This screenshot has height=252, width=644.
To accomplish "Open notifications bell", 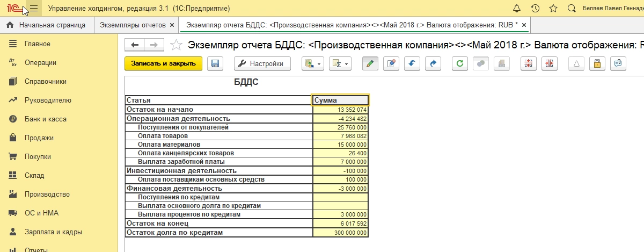I will click(517, 9).
